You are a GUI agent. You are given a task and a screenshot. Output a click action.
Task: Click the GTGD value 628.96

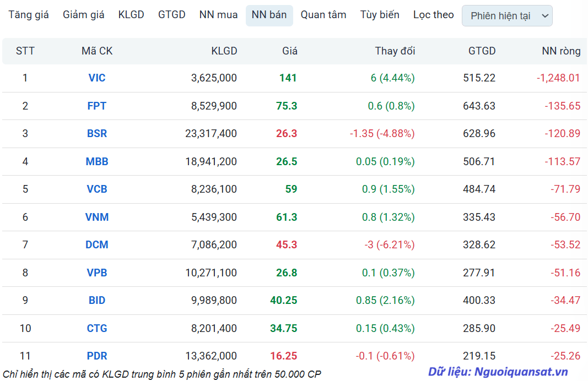(x=479, y=133)
